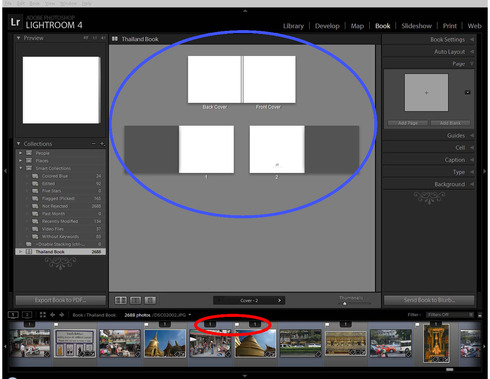The width and height of the screenshot is (490, 379).
Task: Click the Thailand Book collection book icon
Action: (29, 252)
